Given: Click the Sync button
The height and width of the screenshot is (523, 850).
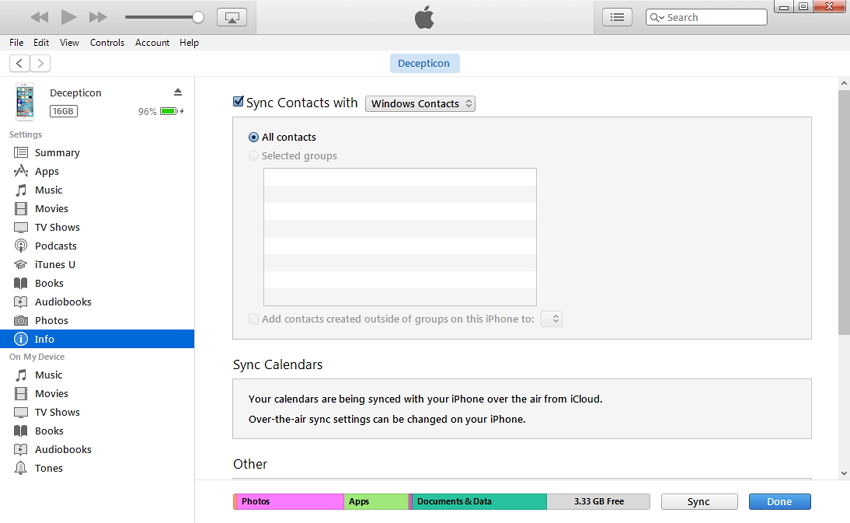Looking at the screenshot, I should (x=699, y=501).
